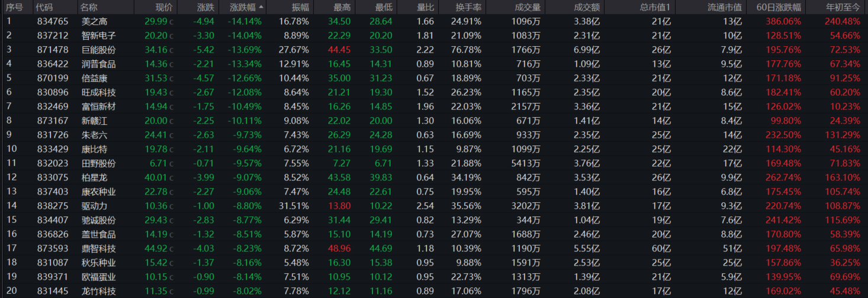The height and width of the screenshot is (298, 868).
Task: Sort by the 名称 column header
Action: (89, 7)
